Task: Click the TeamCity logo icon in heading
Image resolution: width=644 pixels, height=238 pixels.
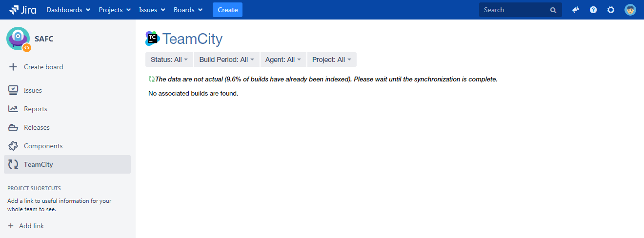Action: coord(152,39)
